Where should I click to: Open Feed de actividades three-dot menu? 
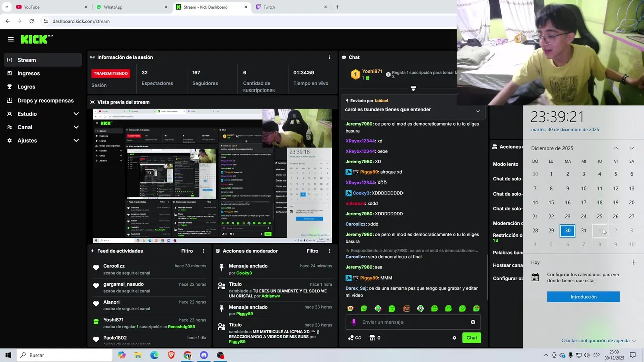pyautogui.click(x=203, y=251)
